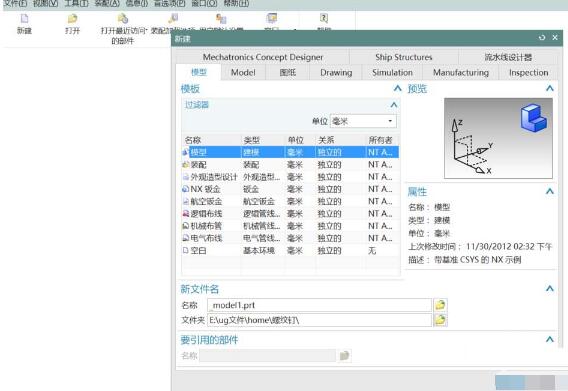Collapse the 新文件名 section

(x=550, y=288)
